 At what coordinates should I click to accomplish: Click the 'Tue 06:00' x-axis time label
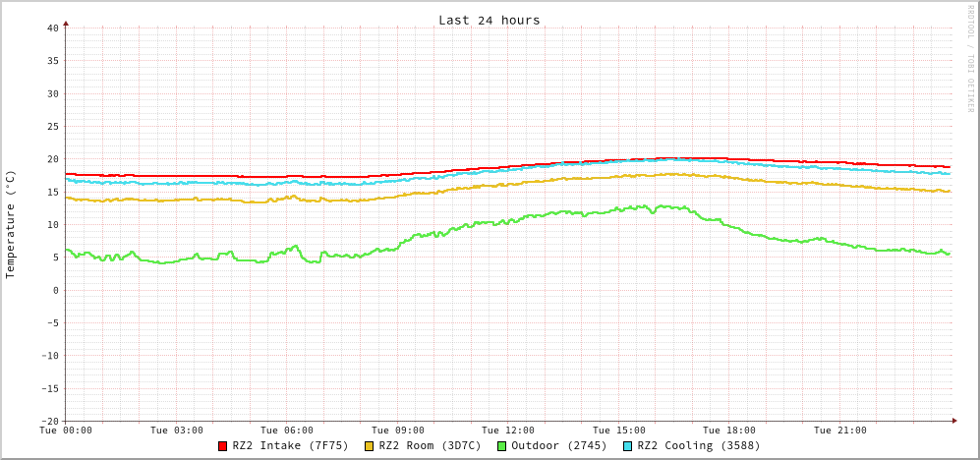pyautogui.click(x=287, y=431)
